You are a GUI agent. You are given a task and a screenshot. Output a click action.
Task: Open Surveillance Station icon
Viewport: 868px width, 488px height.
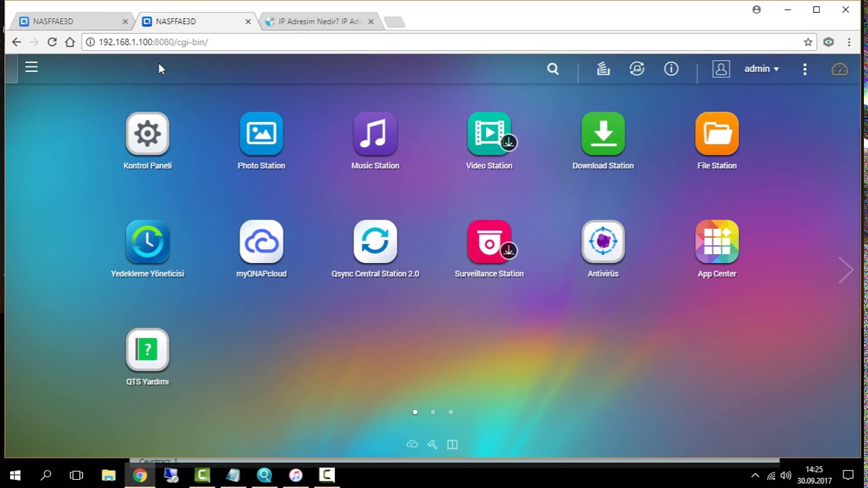489,241
